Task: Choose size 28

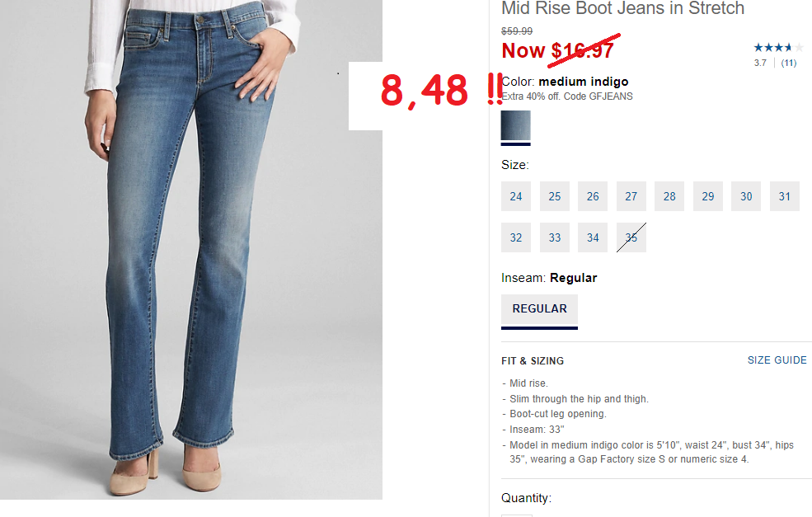Action: pos(669,196)
